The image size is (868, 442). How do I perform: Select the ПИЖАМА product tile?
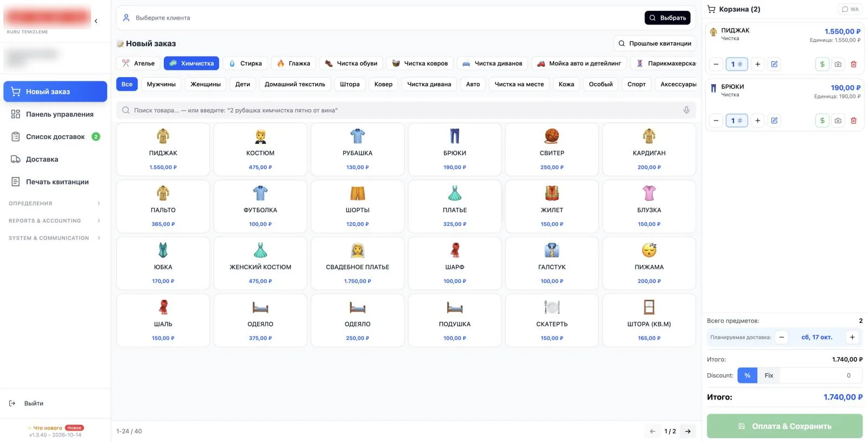click(649, 263)
